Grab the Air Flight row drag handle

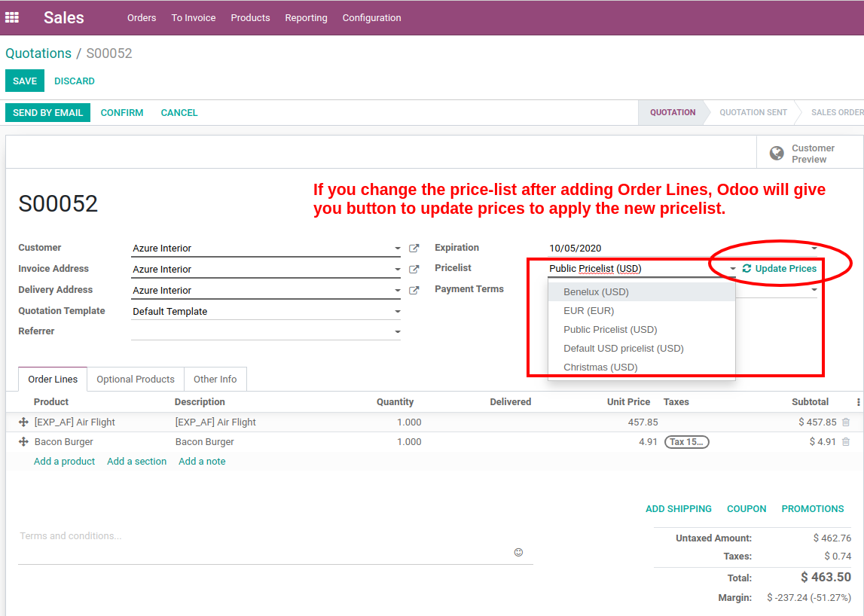23,422
